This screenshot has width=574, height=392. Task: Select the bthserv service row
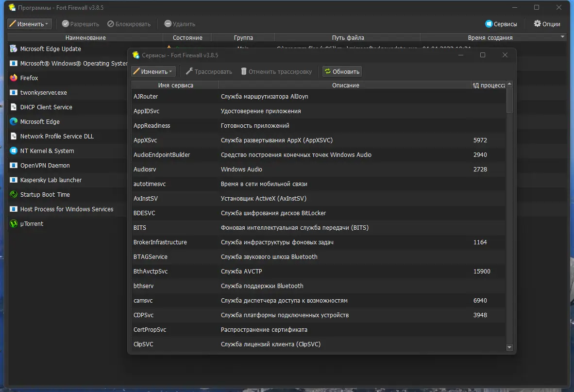(319, 286)
